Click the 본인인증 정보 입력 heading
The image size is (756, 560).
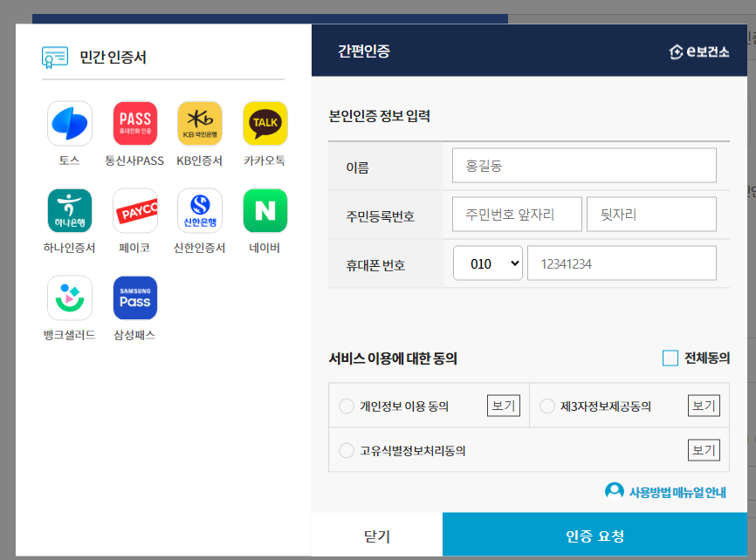click(x=380, y=116)
